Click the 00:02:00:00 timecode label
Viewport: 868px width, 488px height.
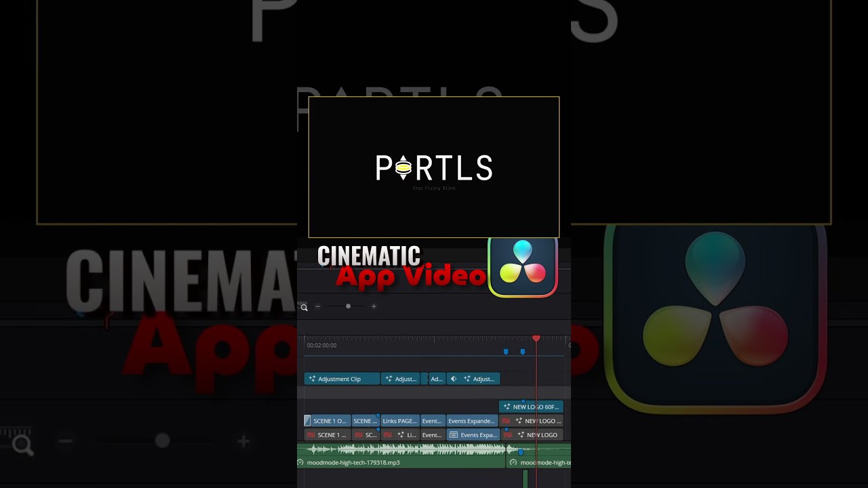coord(321,346)
